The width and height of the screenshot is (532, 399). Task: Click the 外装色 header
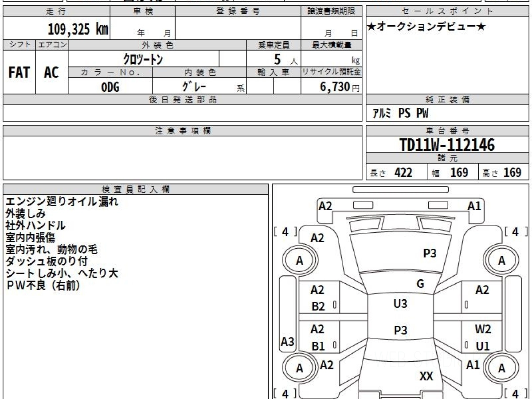click(x=157, y=45)
